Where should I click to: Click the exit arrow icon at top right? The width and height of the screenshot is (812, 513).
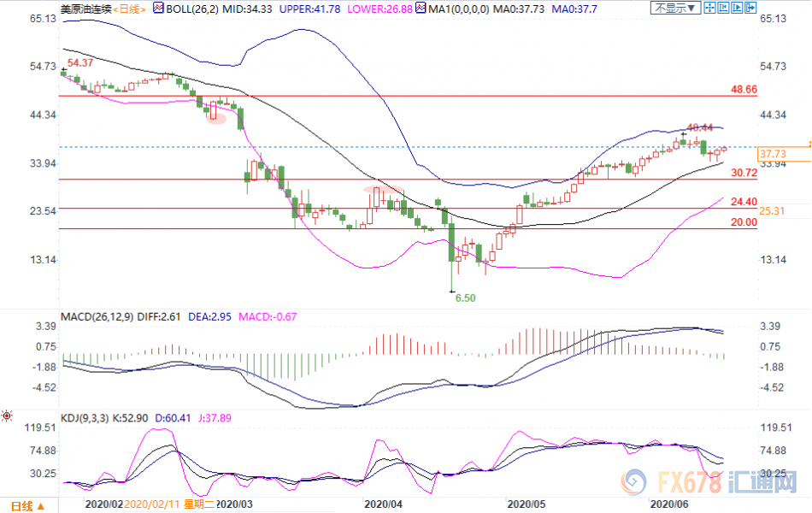point(750,8)
